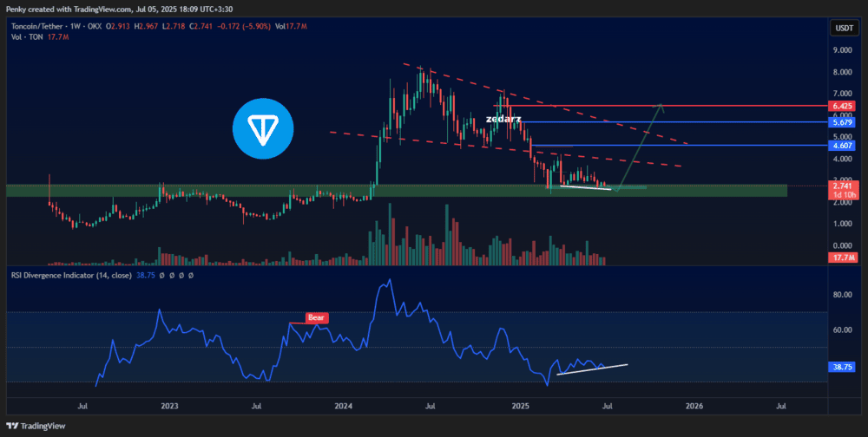The image size is (868, 437).
Task: Click the 2024 time axis label
Action: pyautogui.click(x=344, y=406)
